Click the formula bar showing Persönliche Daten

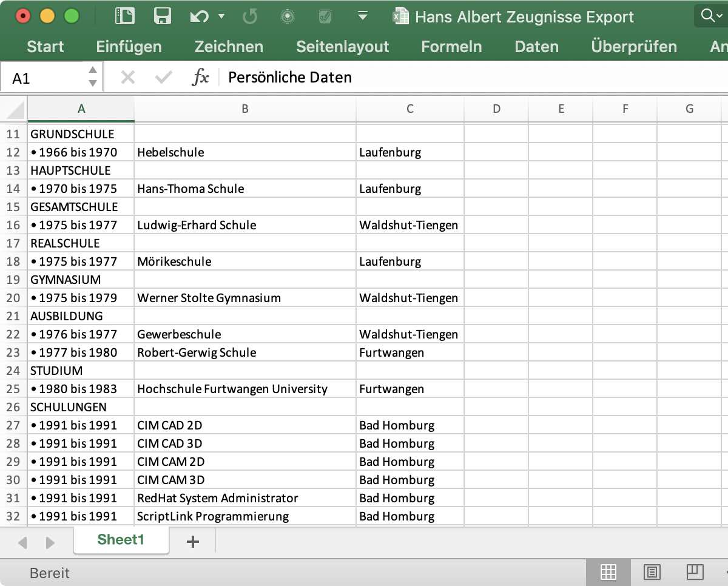(x=473, y=77)
